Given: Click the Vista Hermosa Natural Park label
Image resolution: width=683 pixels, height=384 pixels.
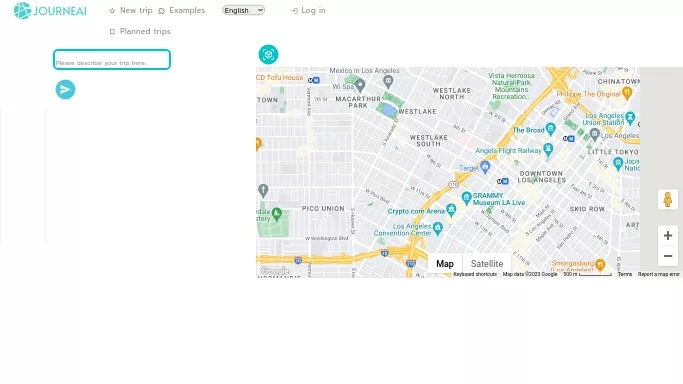Looking at the screenshot, I should [x=511, y=86].
